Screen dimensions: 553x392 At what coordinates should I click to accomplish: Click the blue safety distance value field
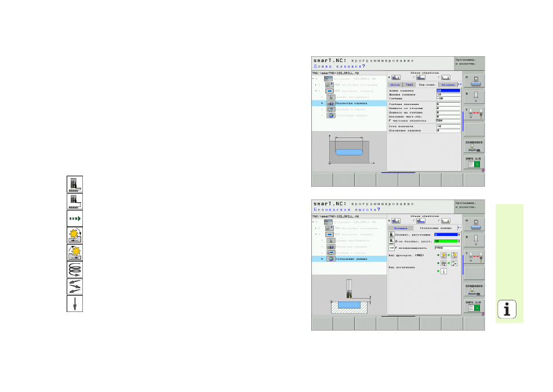[x=446, y=235]
